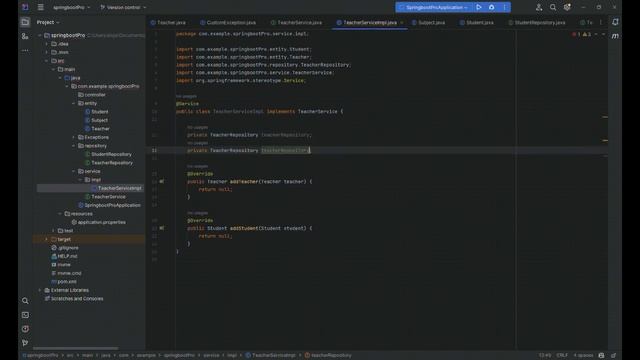Go to line via caret position indicator

(x=545, y=356)
